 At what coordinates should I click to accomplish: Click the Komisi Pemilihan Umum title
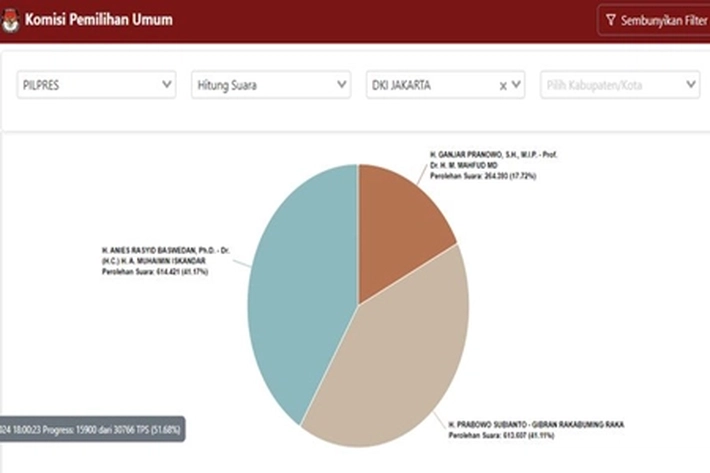[x=99, y=19]
